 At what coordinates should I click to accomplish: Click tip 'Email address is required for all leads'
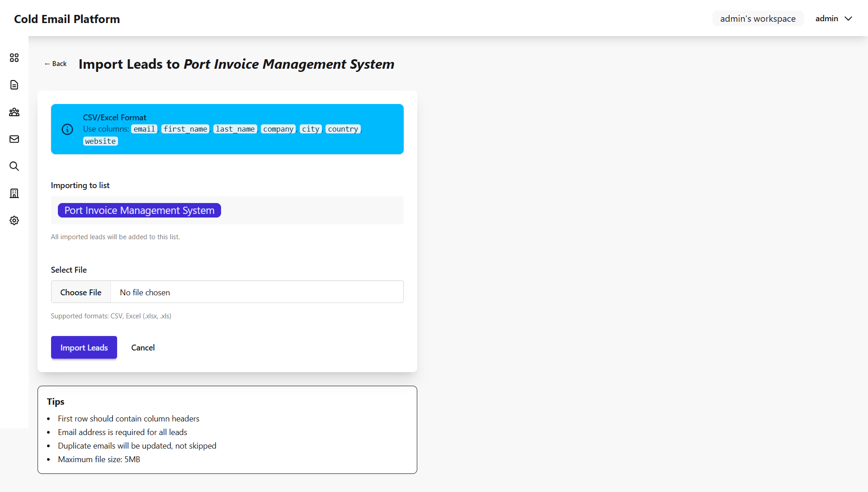[123, 432]
